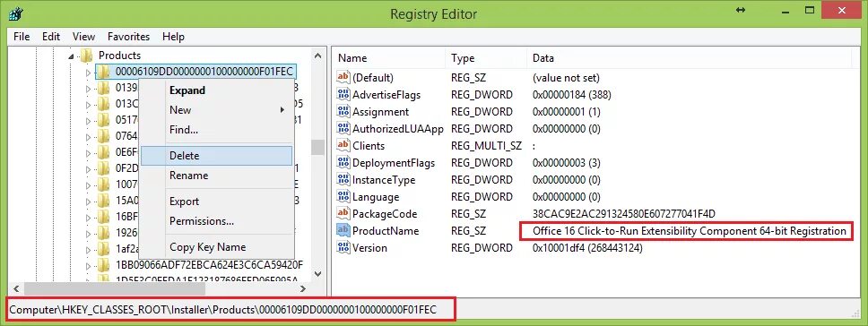Click folder icon of key starting 0764
Image resolution: width=868 pixels, height=326 pixels.
[103, 136]
